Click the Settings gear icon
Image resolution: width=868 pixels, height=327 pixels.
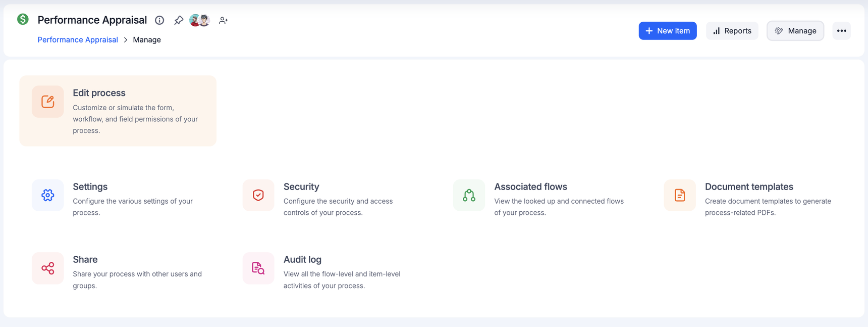48,195
